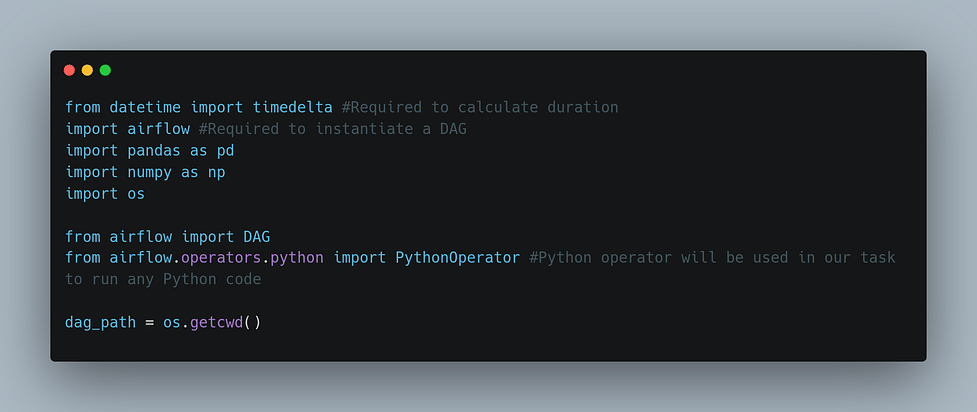Click the red close window dot
The width and height of the screenshot is (977, 412).
[x=69, y=70]
